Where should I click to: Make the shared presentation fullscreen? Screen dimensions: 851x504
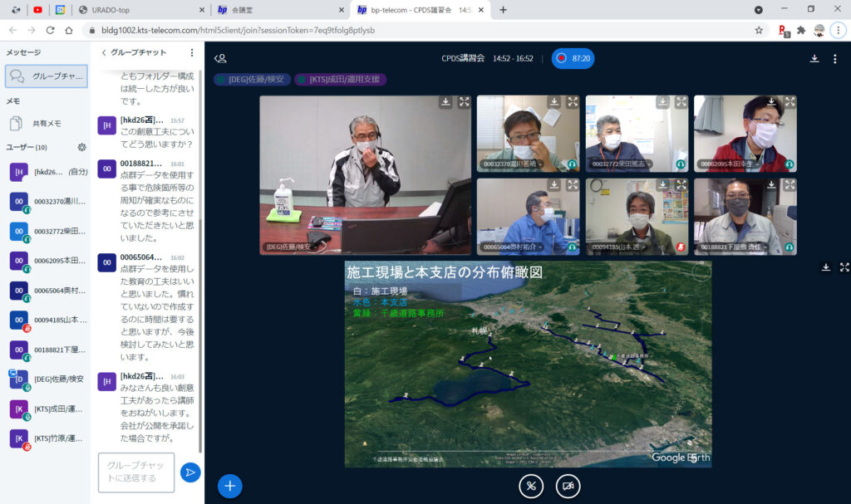pos(844,267)
